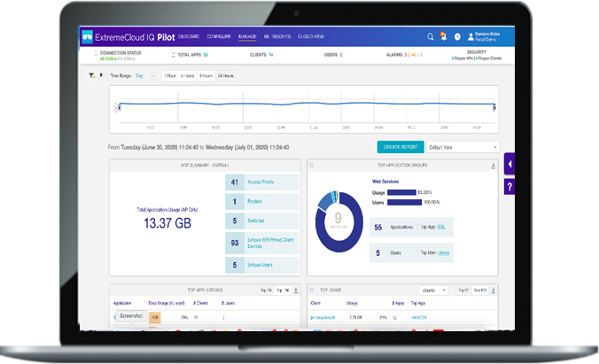Open the clients dropdown in Top Usage
The width and height of the screenshot is (599, 364).
pos(432,290)
